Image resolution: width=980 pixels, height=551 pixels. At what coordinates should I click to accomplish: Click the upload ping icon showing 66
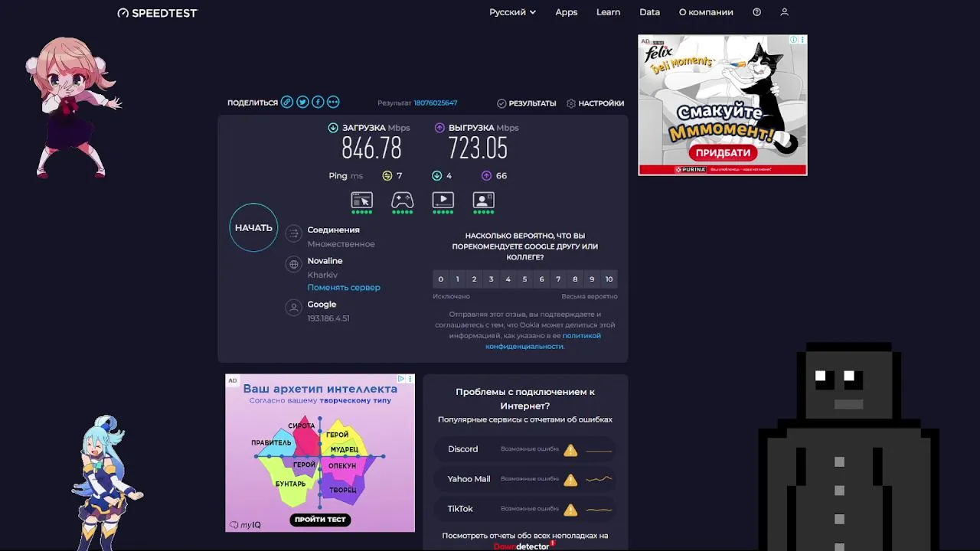tap(486, 175)
